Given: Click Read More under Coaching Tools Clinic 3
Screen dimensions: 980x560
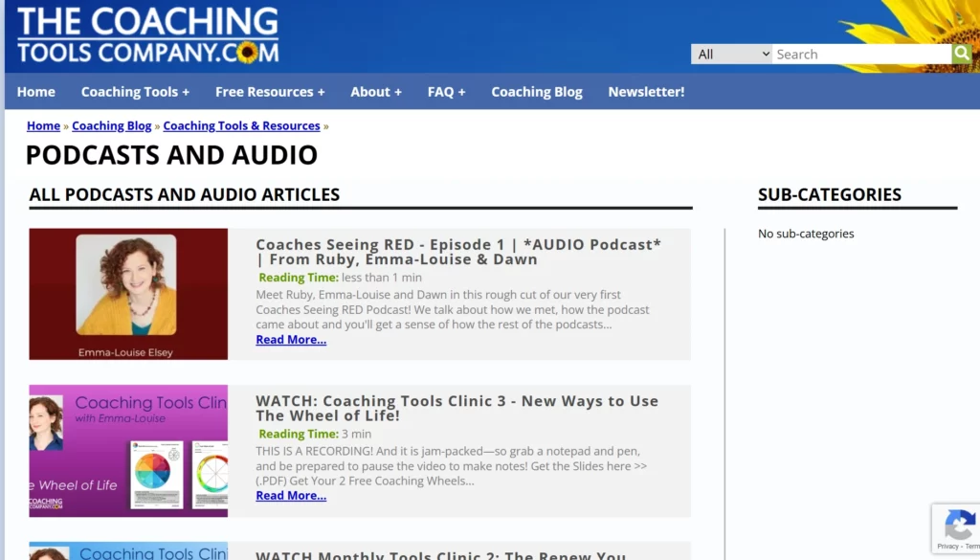Looking at the screenshot, I should 290,495.
